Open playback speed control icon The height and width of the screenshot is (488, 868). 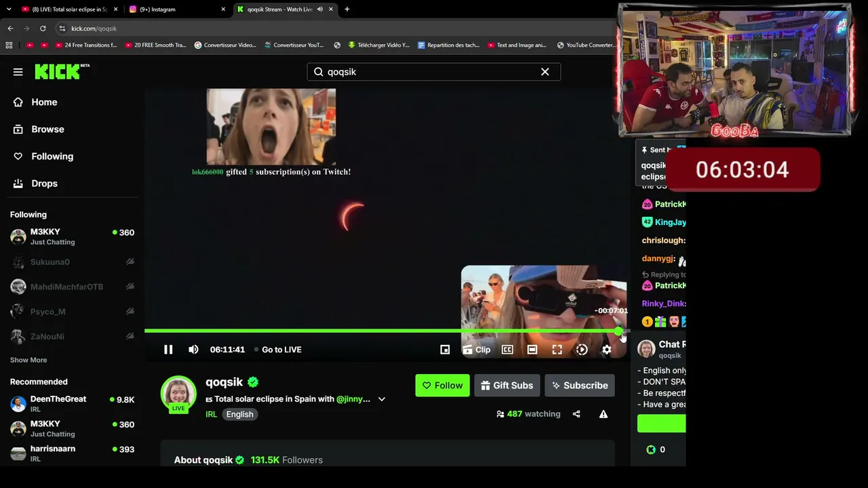coord(582,350)
